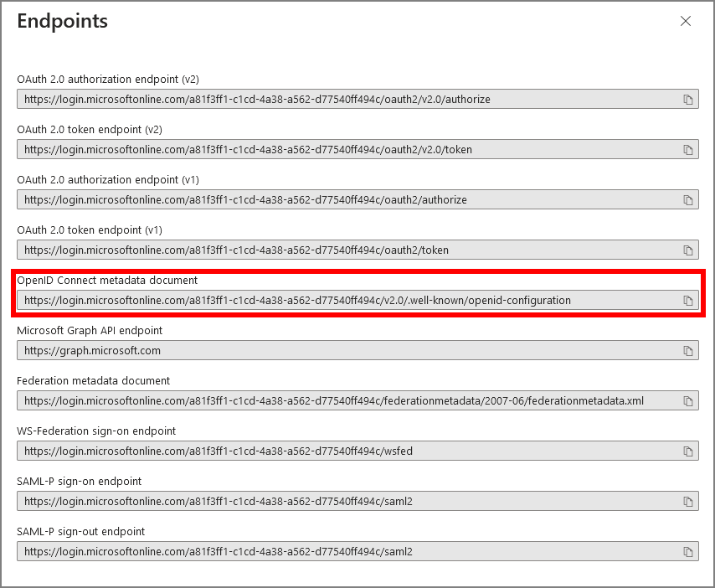The image size is (715, 588).
Task: Copy the Microsoft Graph API endpoint URL
Action: point(688,351)
